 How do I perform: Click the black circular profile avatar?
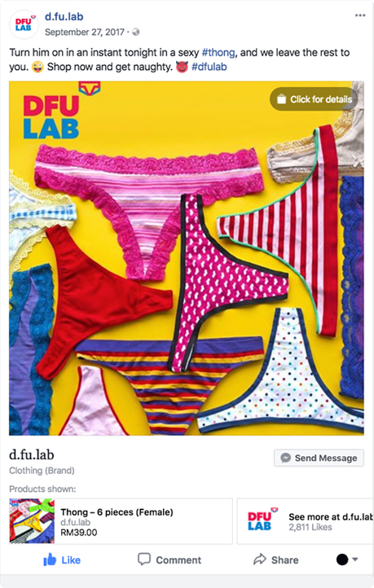point(342,559)
